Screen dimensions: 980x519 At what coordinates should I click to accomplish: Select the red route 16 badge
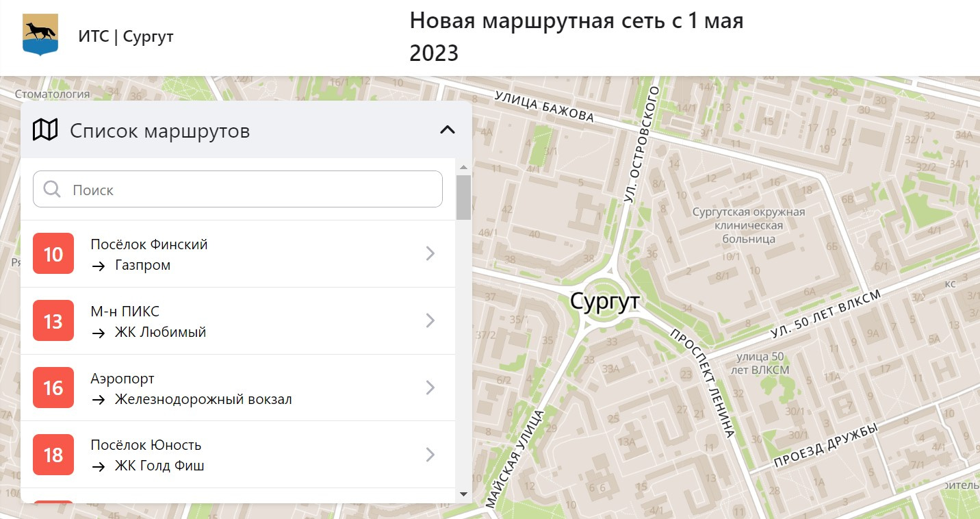(x=53, y=388)
